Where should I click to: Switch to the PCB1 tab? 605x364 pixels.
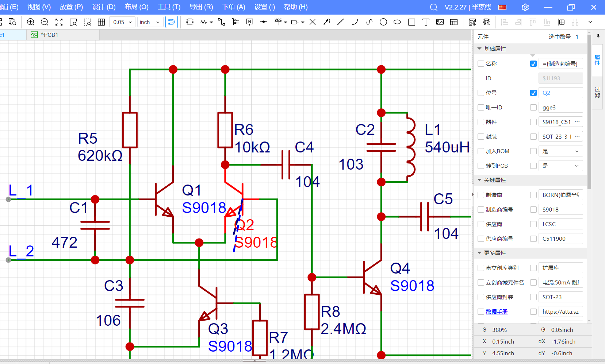point(49,35)
